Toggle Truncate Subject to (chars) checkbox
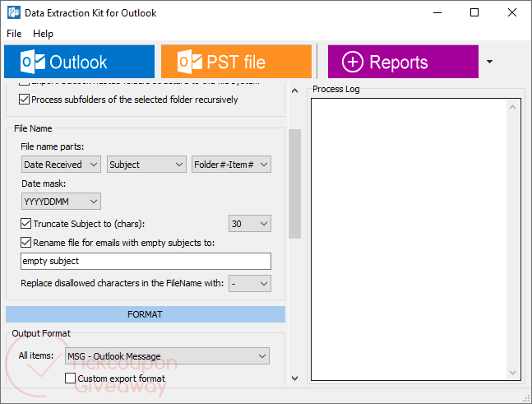This screenshot has width=532, height=404. [x=25, y=224]
